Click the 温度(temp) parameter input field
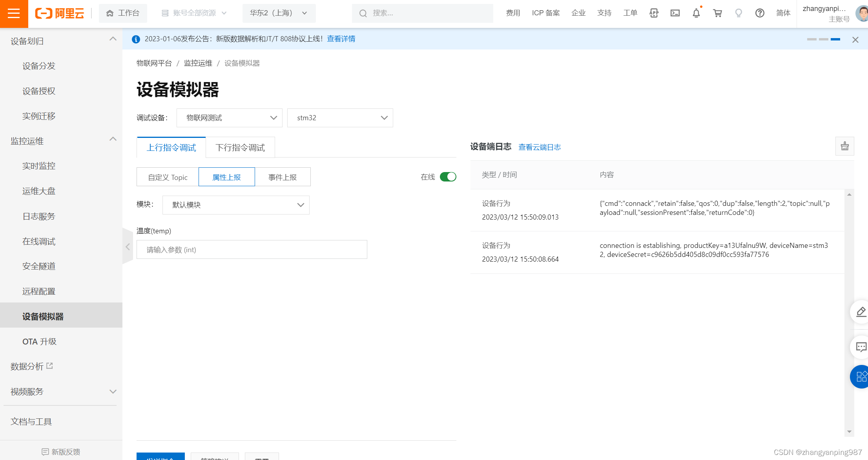The image size is (868, 460). (x=252, y=250)
